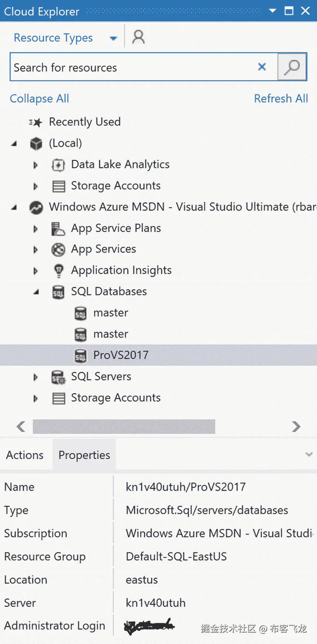Click the Data Lake Analytics icon
The height and width of the screenshot is (644, 317).
pyautogui.click(x=58, y=165)
